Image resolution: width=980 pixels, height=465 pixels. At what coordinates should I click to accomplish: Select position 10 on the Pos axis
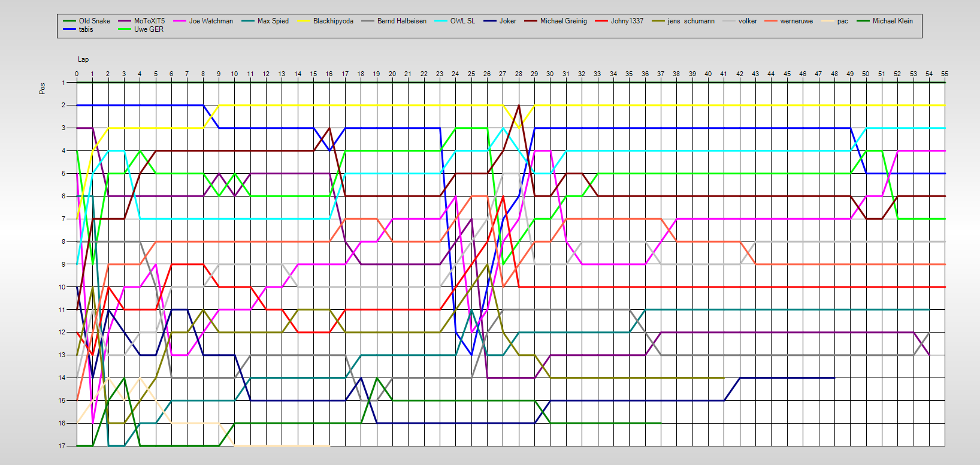click(x=62, y=287)
